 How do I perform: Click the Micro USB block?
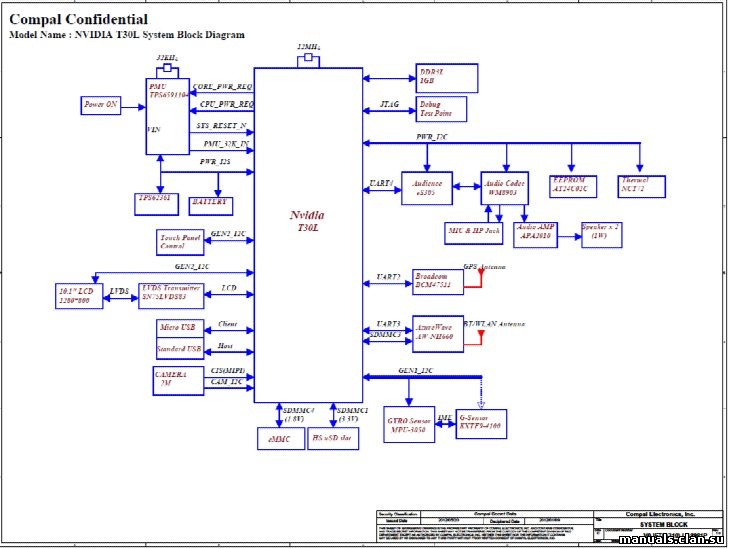point(180,328)
